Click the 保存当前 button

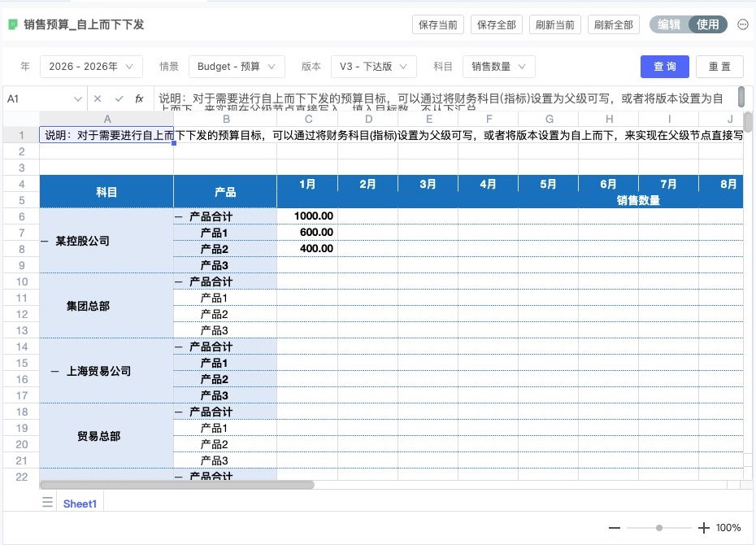pos(438,25)
